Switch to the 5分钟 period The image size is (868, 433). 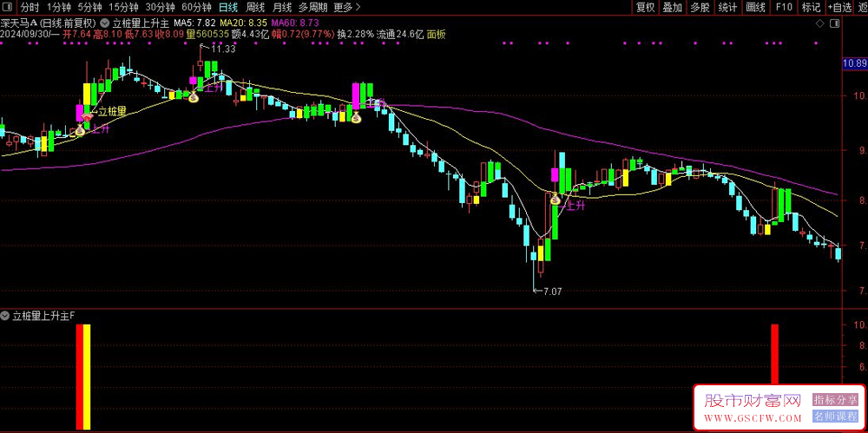89,7
